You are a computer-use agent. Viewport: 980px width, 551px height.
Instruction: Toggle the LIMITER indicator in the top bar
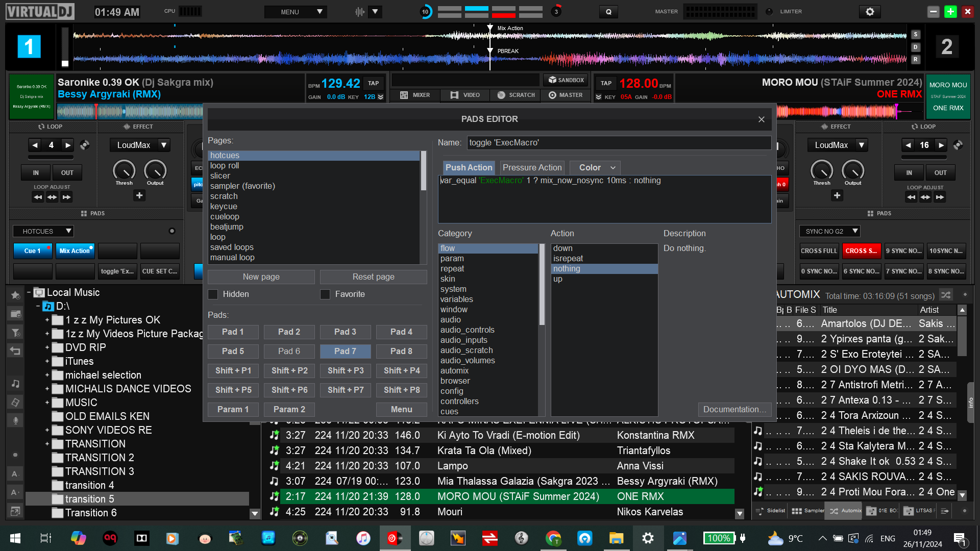click(x=769, y=12)
